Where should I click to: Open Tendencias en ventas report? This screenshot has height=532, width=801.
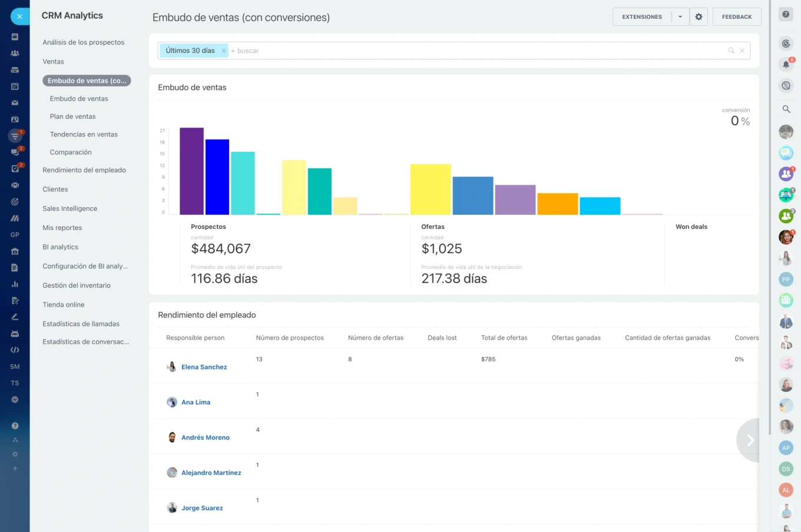84,135
